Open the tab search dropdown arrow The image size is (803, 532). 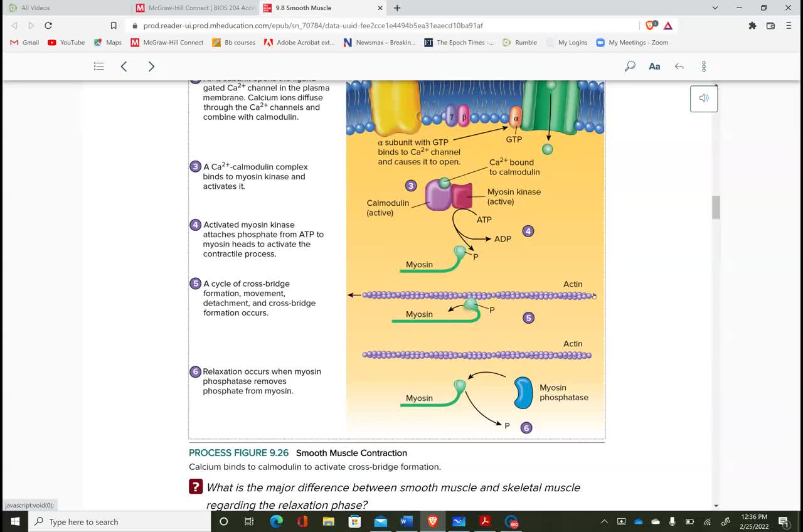715,8
